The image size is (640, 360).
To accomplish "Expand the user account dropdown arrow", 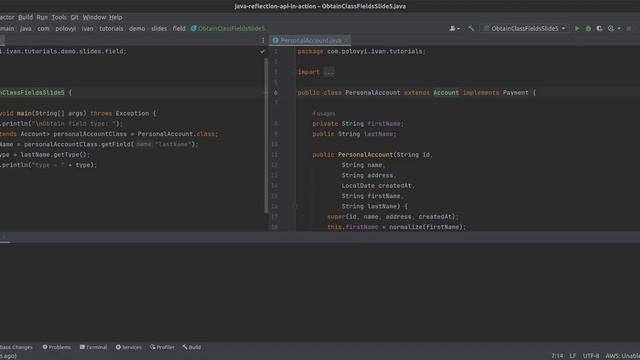I will (458, 29).
